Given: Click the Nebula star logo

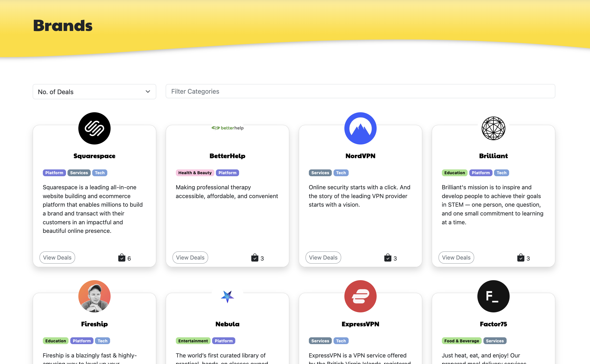Looking at the screenshot, I should (x=227, y=297).
